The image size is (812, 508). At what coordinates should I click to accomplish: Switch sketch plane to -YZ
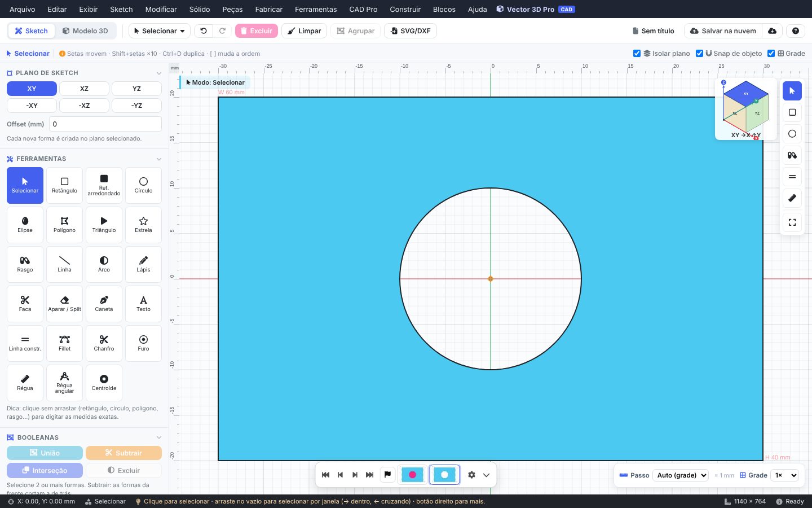pyautogui.click(x=136, y=106)
